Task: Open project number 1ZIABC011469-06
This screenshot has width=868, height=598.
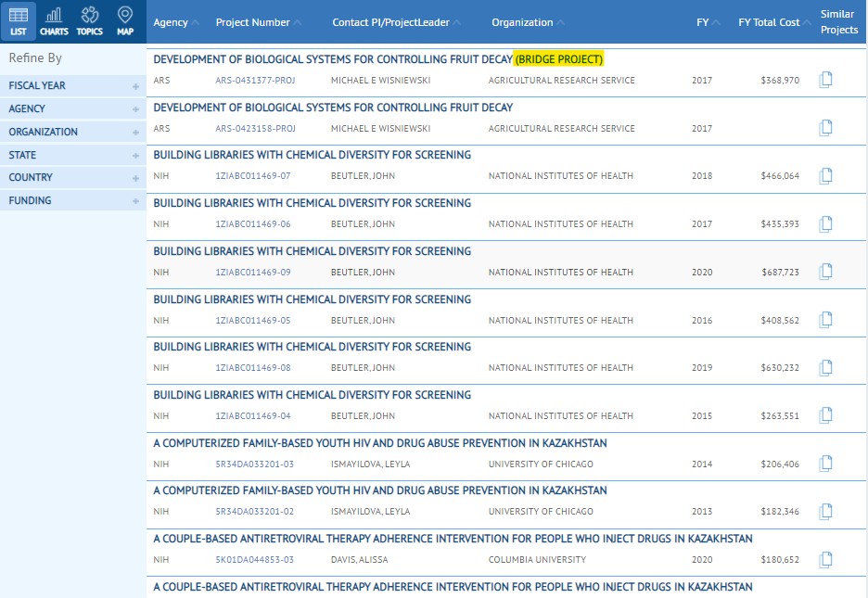Action: click(253, 224)
